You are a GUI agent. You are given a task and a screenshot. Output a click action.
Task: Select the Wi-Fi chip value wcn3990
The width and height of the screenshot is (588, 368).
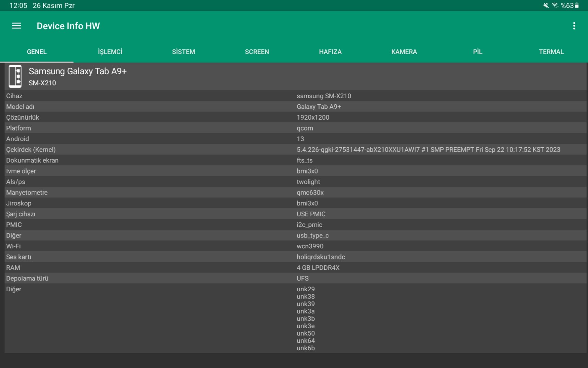coord(310,246)
